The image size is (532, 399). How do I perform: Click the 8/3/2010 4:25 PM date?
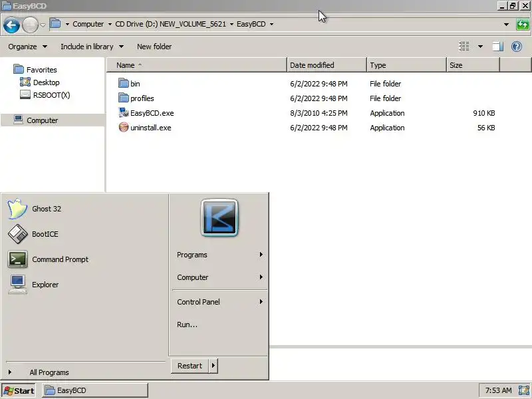click(319, 113)
